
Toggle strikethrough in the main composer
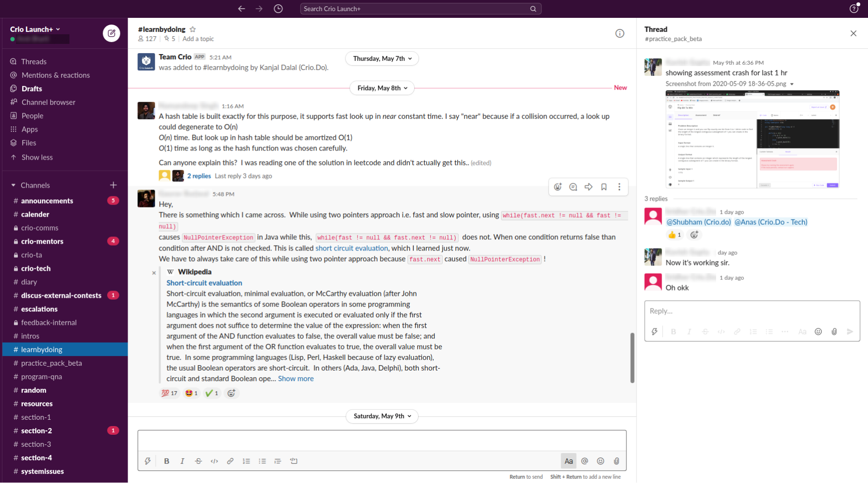pyautogui.click(x=198, y=461)
